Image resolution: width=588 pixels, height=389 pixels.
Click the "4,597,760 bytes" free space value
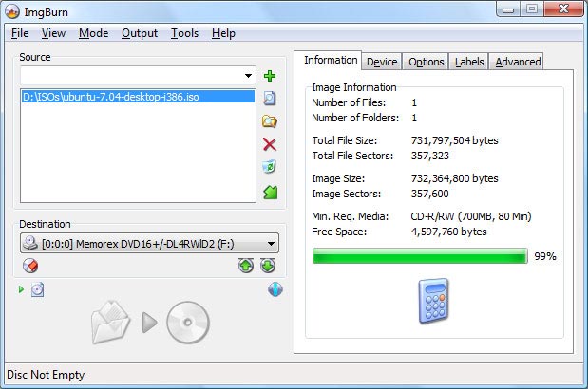pyautogui.click(x=449, y=232)
